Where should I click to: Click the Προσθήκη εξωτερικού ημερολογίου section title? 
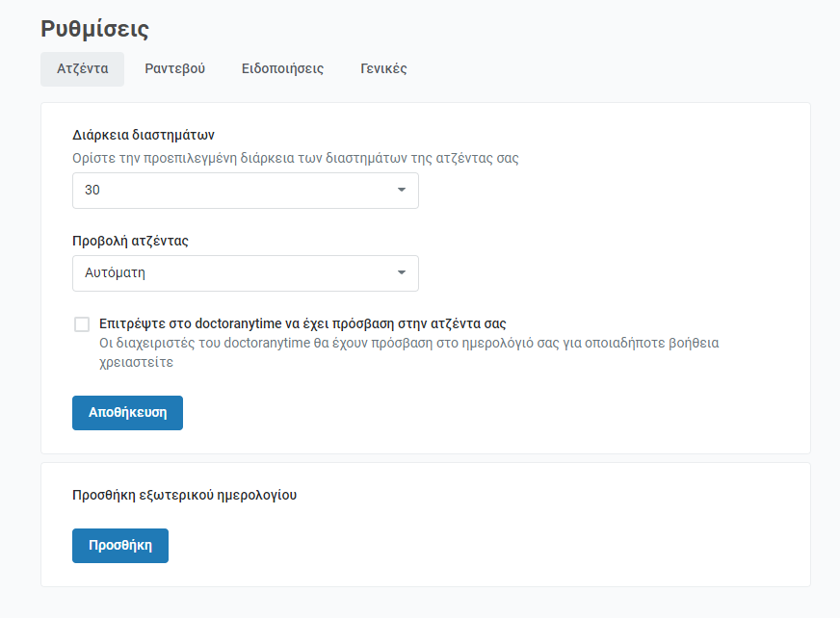tap(185, 495)
